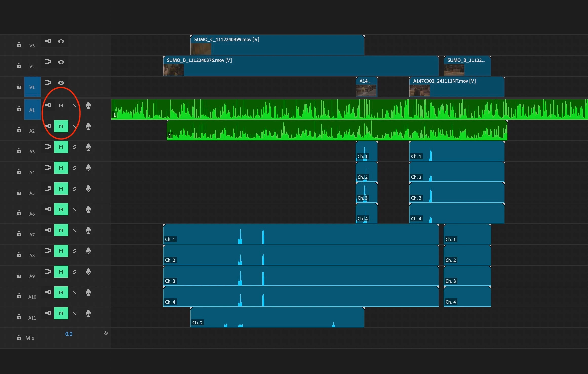Hide track V3 using eye icon

(x=61, y=41)
